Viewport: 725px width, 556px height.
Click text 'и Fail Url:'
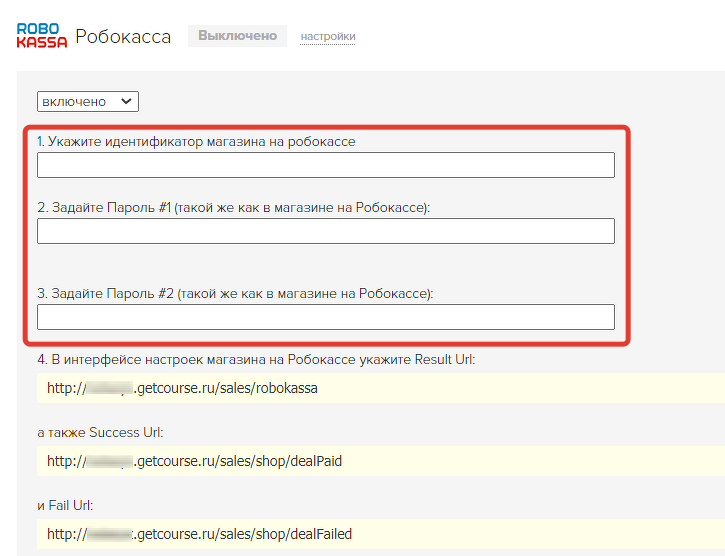[65, 506]
